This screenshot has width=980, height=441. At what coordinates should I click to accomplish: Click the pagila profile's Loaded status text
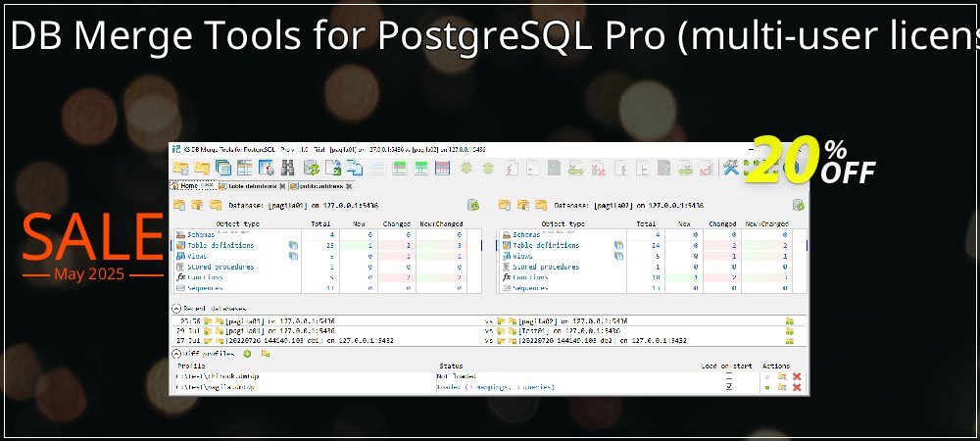(496, 387)
